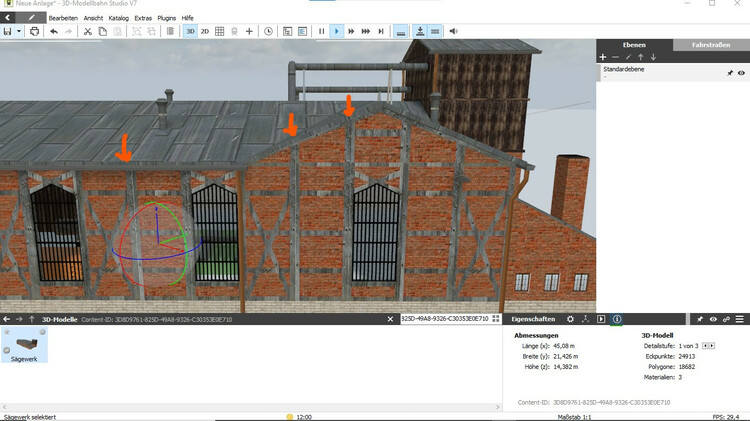Open the clock time settings icon
This screenshot has height=421, width=750.
(268, 31)
